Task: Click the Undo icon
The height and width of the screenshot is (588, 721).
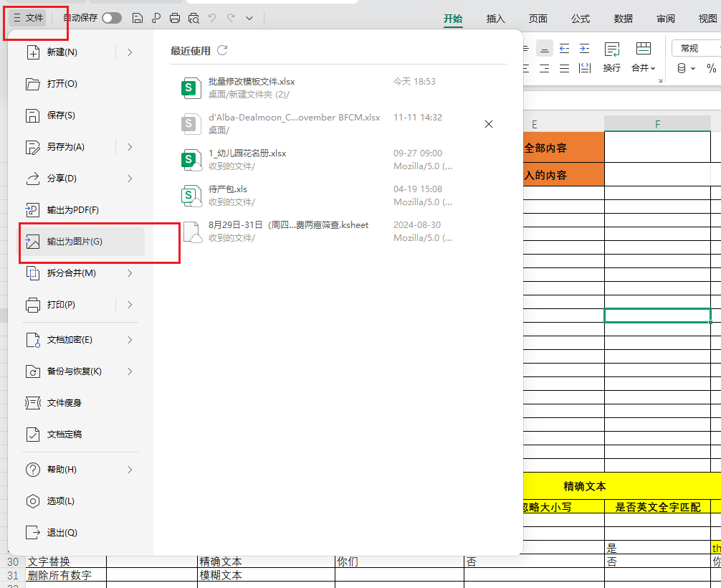Action: (213, 18)
